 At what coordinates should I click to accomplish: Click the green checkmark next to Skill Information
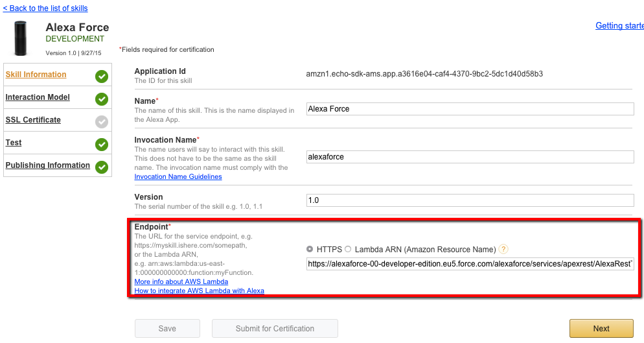point(102,77)
